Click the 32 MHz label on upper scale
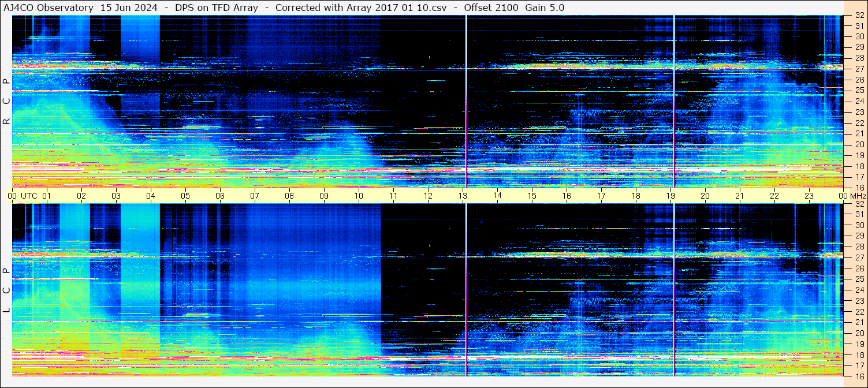Viewport: 868px width, 388px height. pos(859,16)
